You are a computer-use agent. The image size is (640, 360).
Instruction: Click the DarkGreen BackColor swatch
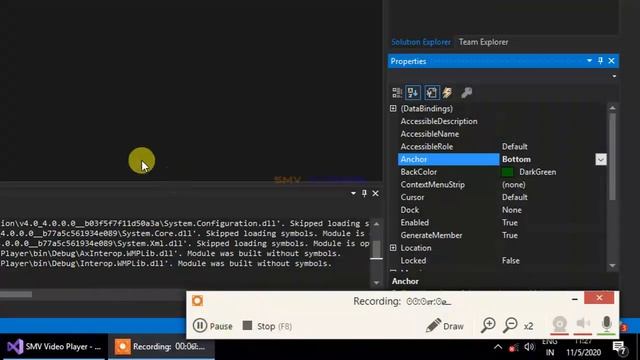coord(507,172)
